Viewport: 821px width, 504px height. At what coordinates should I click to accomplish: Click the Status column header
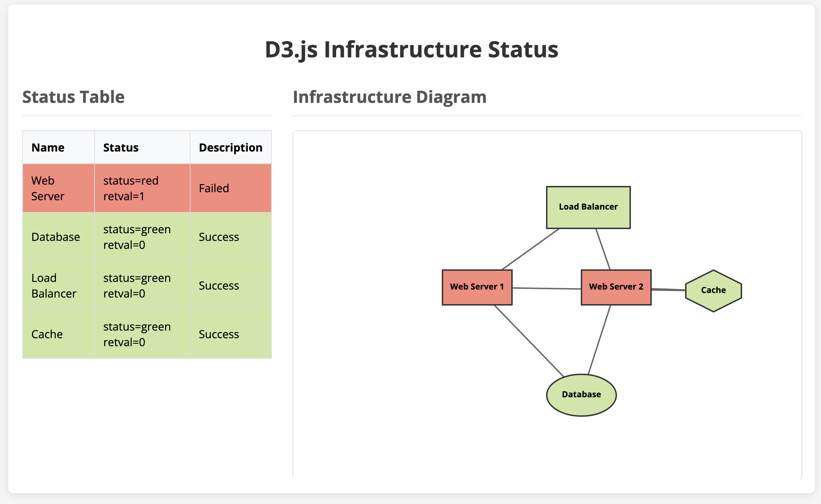142,147
